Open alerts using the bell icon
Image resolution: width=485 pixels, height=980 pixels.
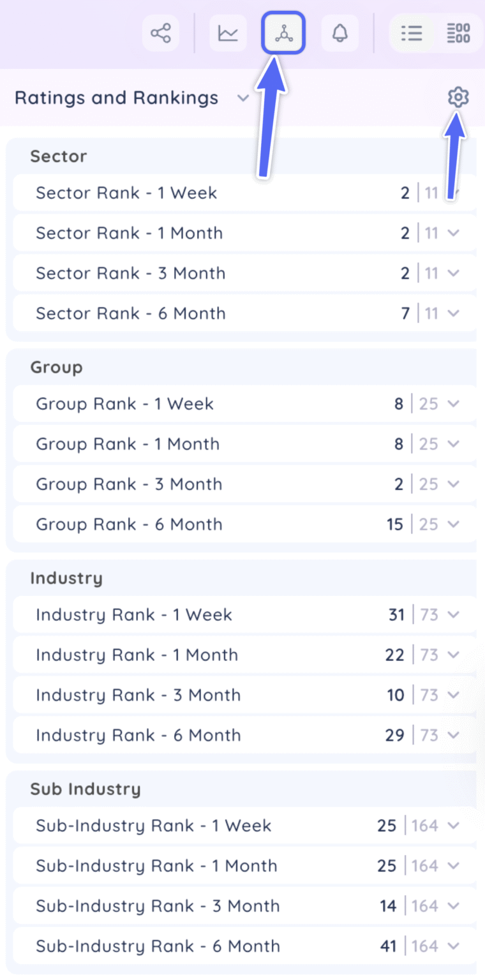339,33
